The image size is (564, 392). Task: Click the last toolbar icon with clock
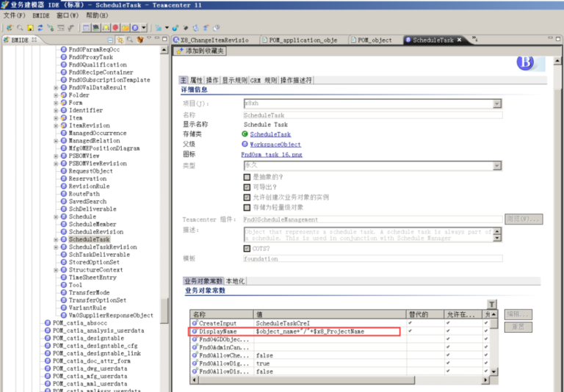tap(216, 28)
